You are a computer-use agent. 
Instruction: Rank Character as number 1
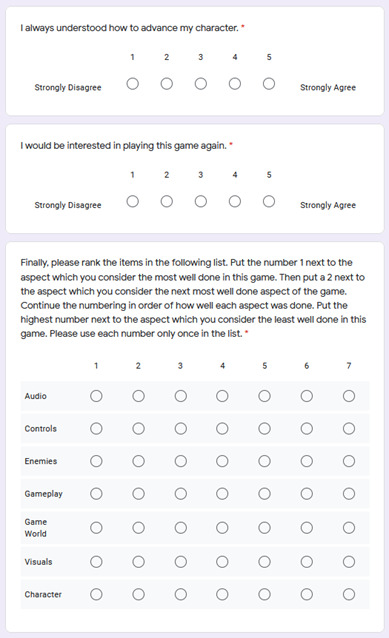(x=96, y=594)
